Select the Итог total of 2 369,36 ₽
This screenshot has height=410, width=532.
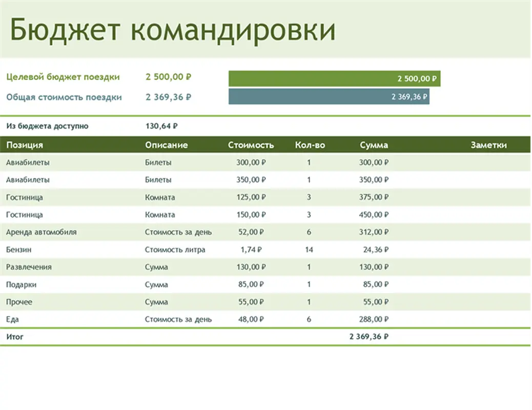point(369,337)
